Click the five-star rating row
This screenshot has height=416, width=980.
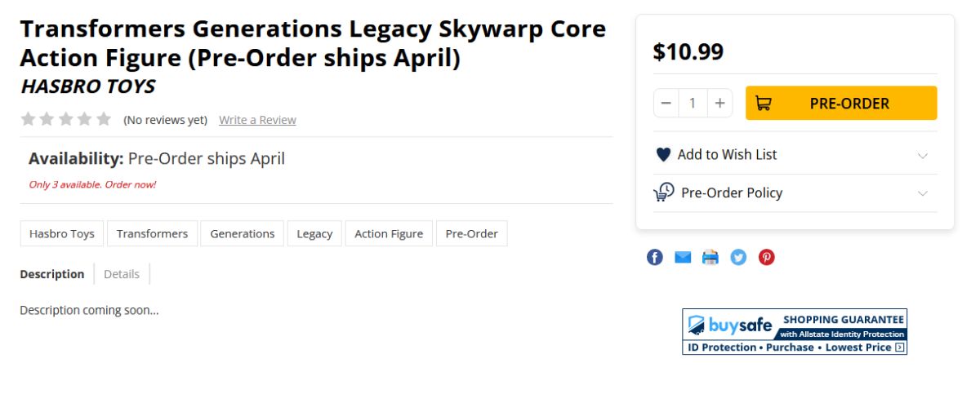(x=66, y=119)
